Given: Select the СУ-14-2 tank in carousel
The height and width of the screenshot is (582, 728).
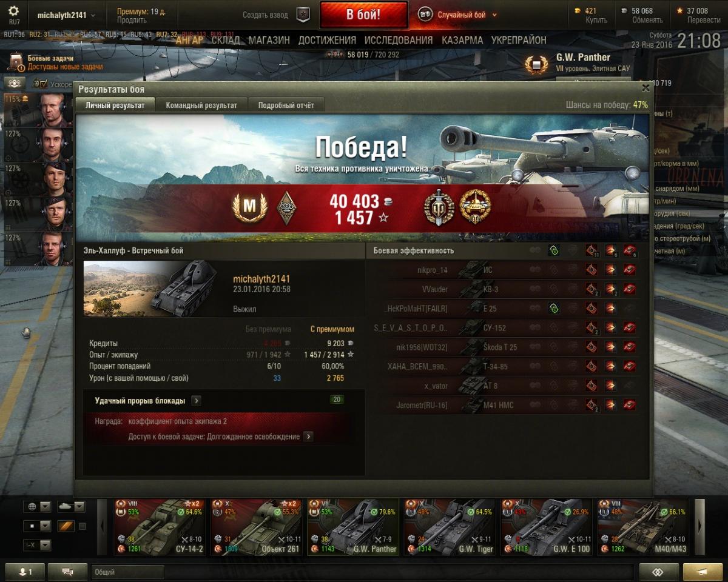Looking at the screenshot, I should pyautogui.click(x=160, y=527).
